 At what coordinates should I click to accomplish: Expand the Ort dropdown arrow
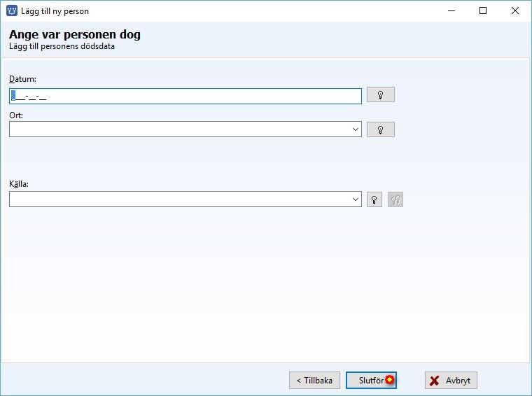point(355,129)
